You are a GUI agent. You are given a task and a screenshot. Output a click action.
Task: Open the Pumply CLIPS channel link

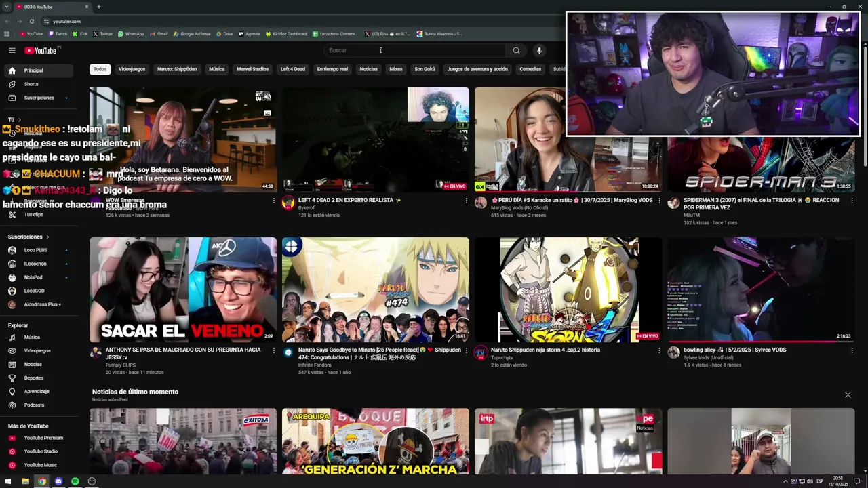click(121, 365)
